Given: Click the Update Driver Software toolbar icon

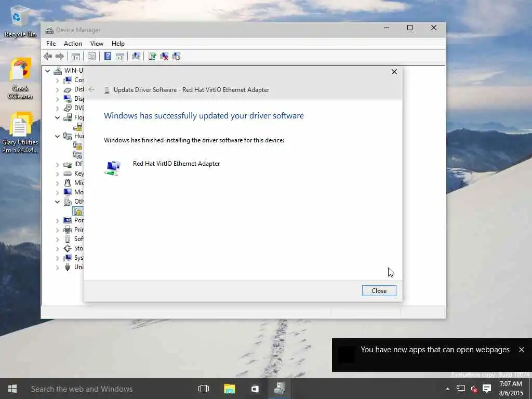Looking at the screenshot, I should [x=152, y=56].
